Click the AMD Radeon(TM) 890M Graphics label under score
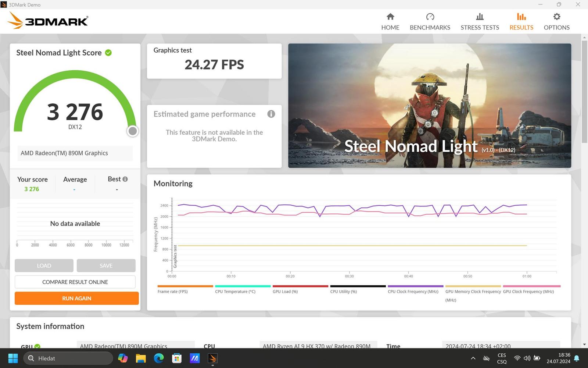This screenshot has height=368, width=588. tap(75, 153)
